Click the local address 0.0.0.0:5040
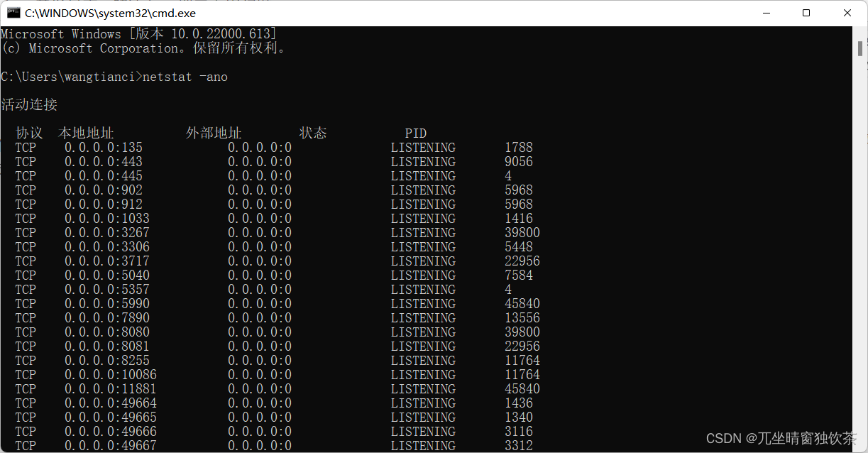This screenshot has width=868, height=453. (107, 275)
